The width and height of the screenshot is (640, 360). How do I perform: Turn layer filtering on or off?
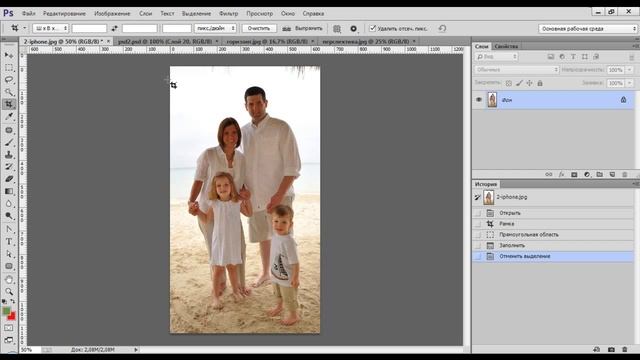tap(631, 57)
